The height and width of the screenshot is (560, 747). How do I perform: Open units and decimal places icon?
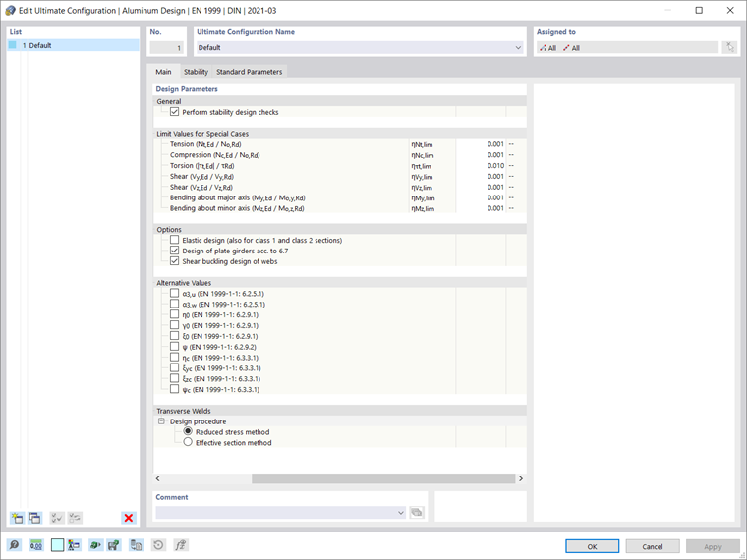coord(36,545)
